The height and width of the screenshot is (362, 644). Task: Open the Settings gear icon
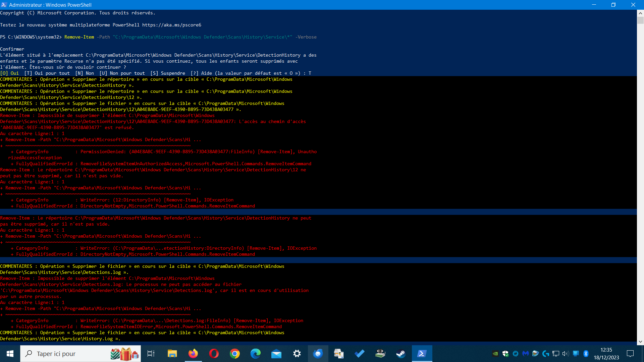[x=297, y=354]
